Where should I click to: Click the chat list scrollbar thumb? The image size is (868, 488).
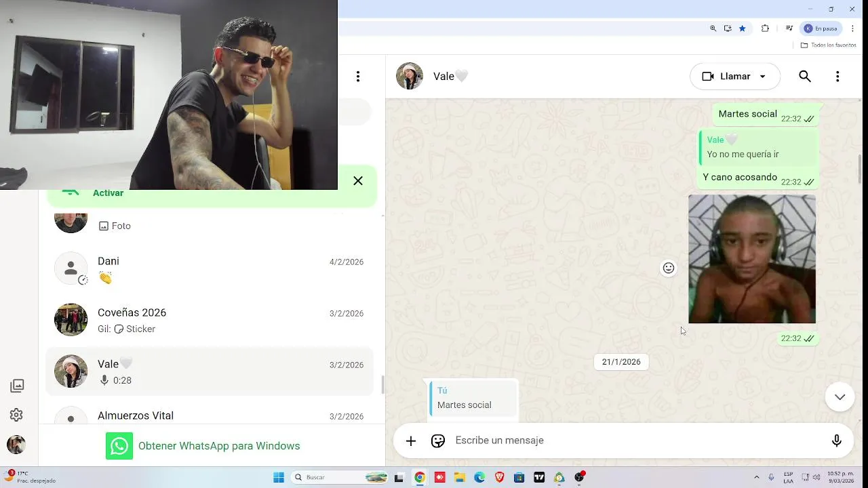[382, 385]
